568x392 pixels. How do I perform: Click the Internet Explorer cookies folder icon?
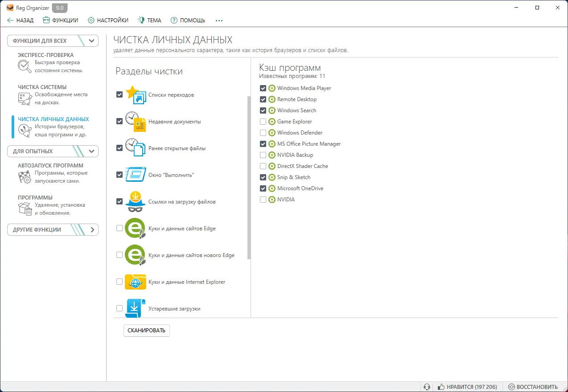pos(136,282)
